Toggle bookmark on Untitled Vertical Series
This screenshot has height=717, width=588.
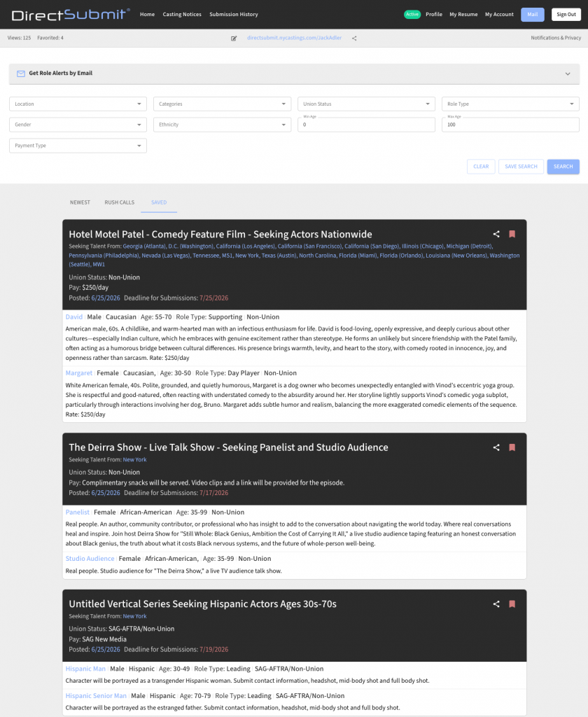[512, 604]
